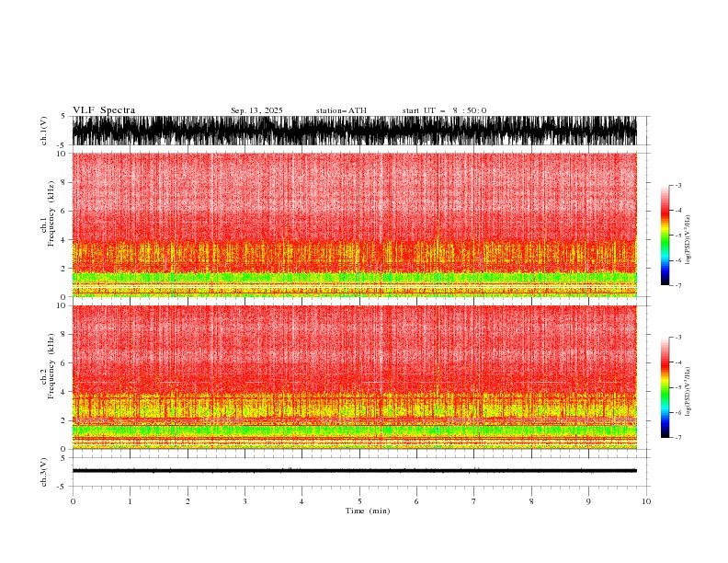The height and width of the screenshot is (563, 728).
Task: Click the "1" tick on Time axis
Action: (130, 501)
